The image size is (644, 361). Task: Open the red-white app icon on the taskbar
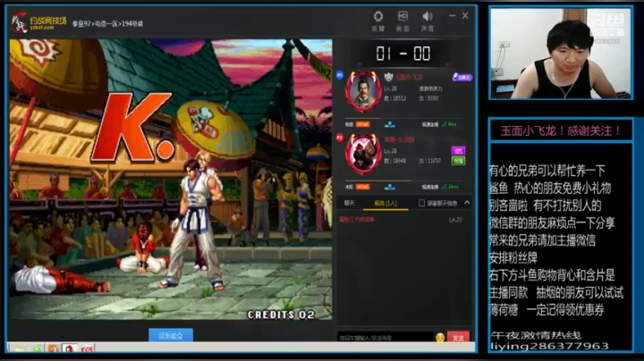[x=87, y=349]
